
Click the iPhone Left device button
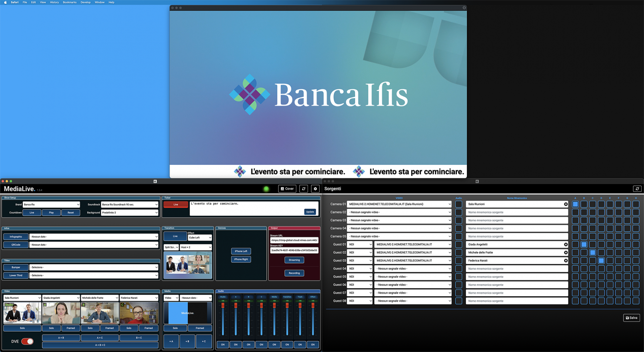click(241, 251)
